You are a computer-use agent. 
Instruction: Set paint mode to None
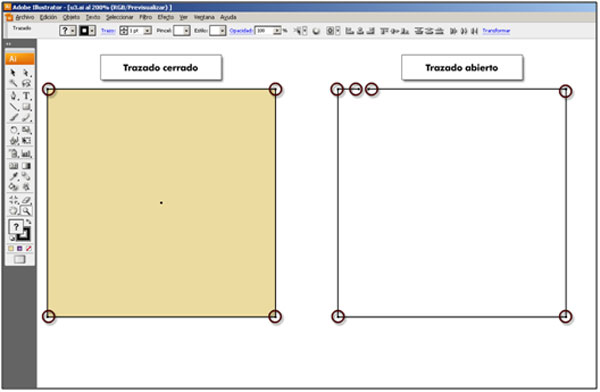[x=29, y=248]
